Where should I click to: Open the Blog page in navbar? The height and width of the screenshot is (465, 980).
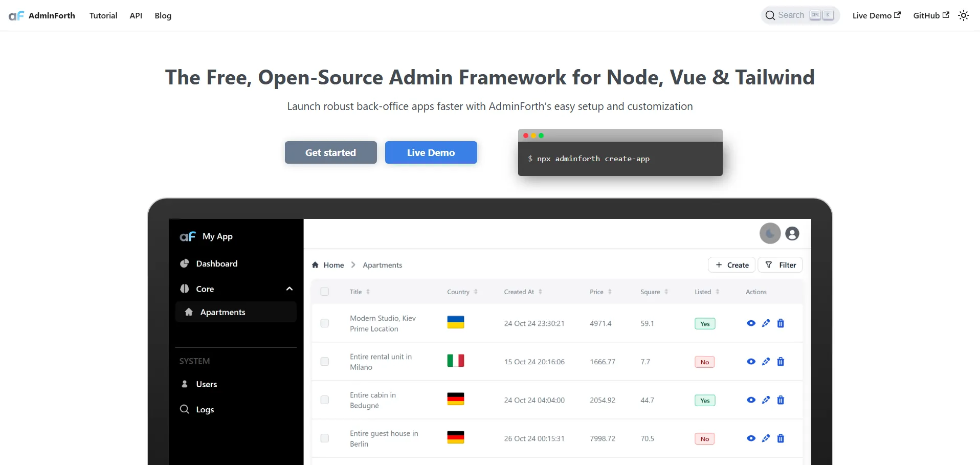click(163, 16)
